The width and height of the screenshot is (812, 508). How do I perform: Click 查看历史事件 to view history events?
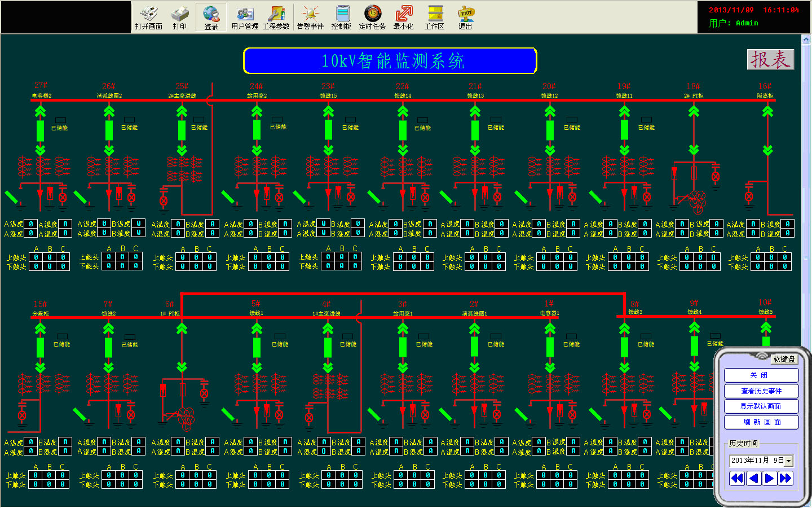tap(761, 391)
